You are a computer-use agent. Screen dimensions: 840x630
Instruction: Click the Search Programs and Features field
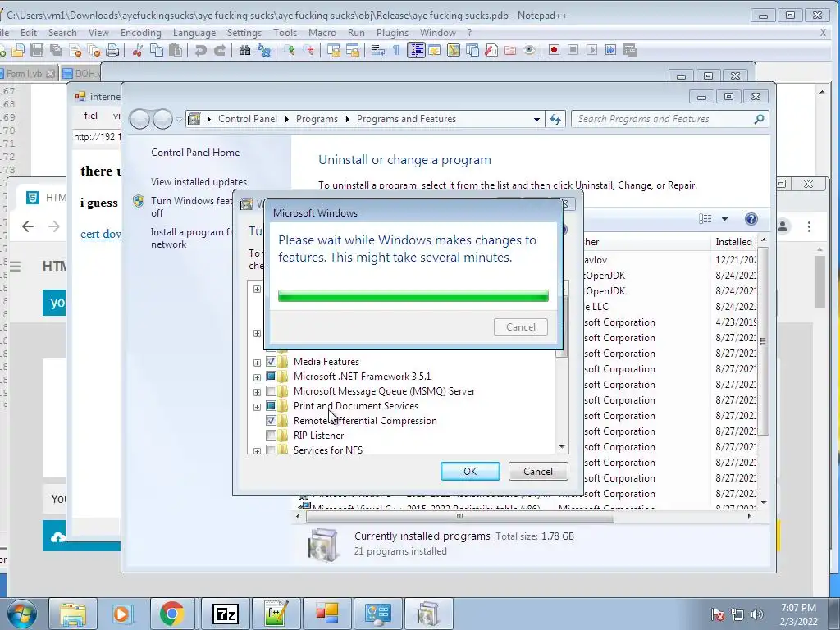point(669,120)
